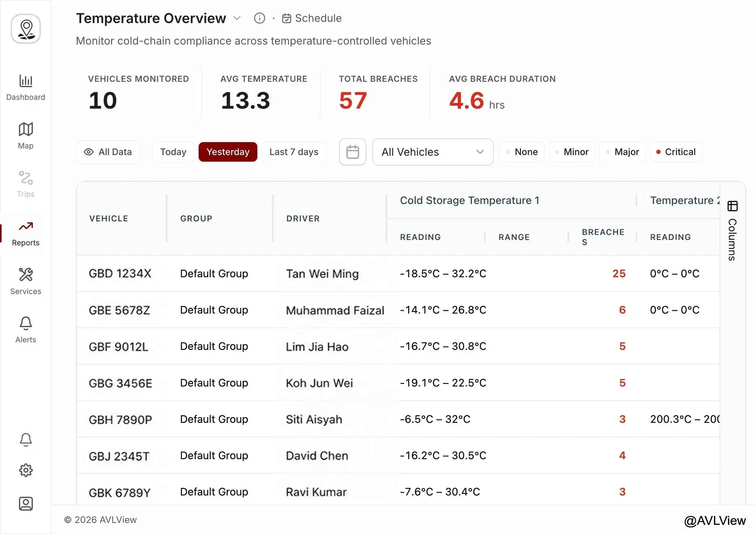Open the user profile icon
Image resolution: width=756 pixels, height=534 pixels.
coord(26,504)
